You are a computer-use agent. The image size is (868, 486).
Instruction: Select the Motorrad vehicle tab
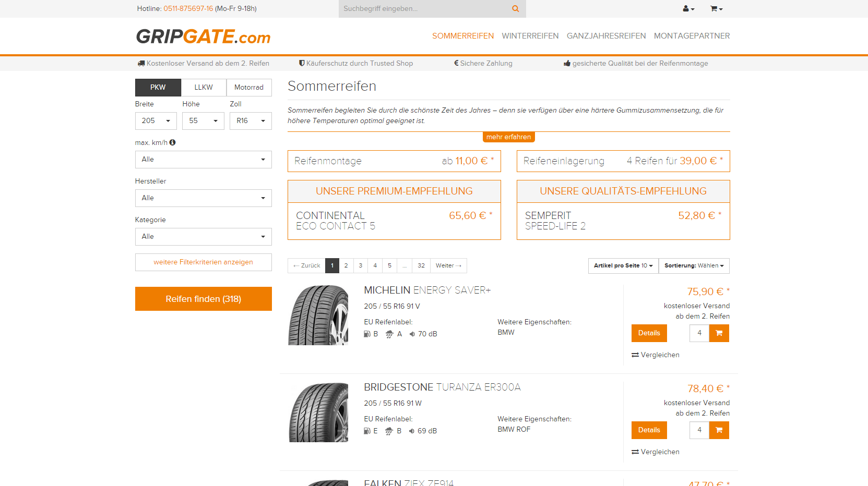[249, 88]
